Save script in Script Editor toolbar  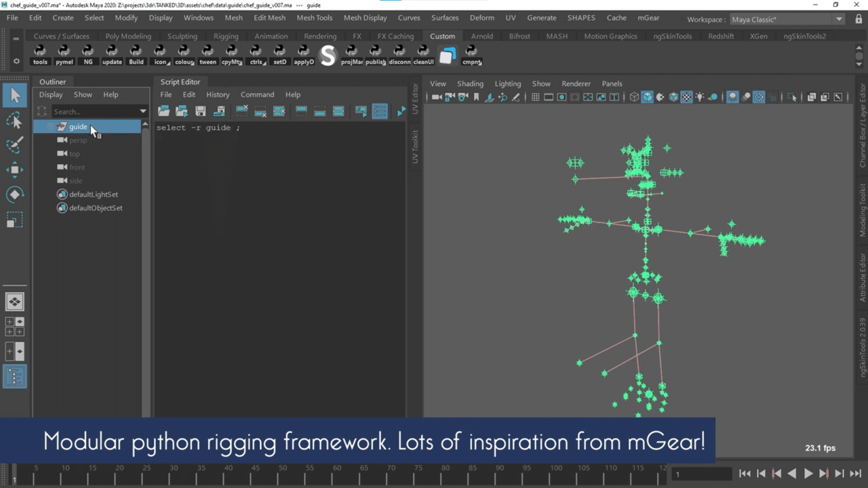coord(200,111)
